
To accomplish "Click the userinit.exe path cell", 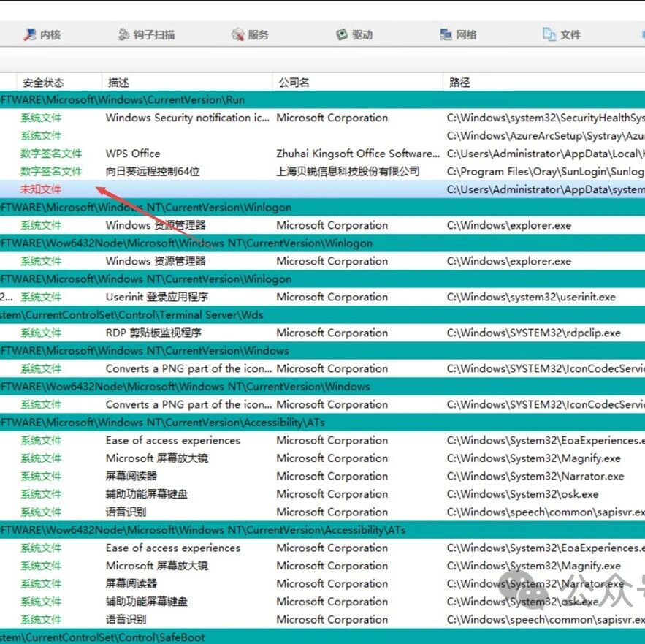I will (x=531, y=297).
